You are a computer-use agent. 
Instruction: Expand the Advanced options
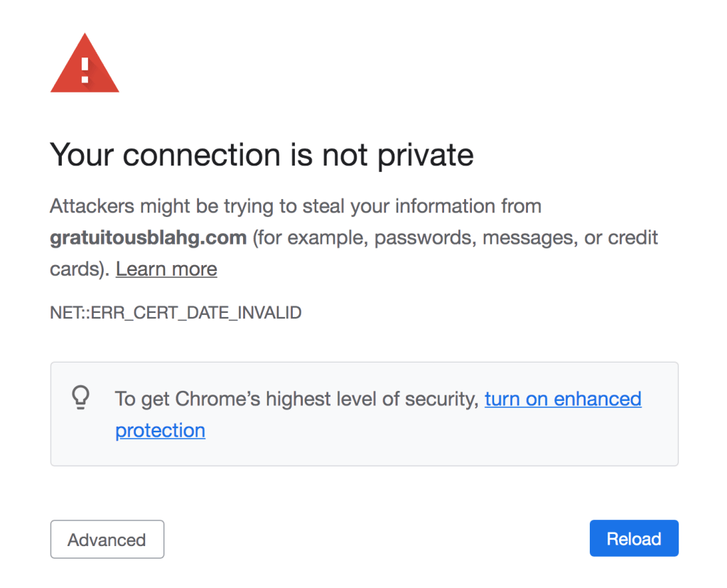(107, 540)
